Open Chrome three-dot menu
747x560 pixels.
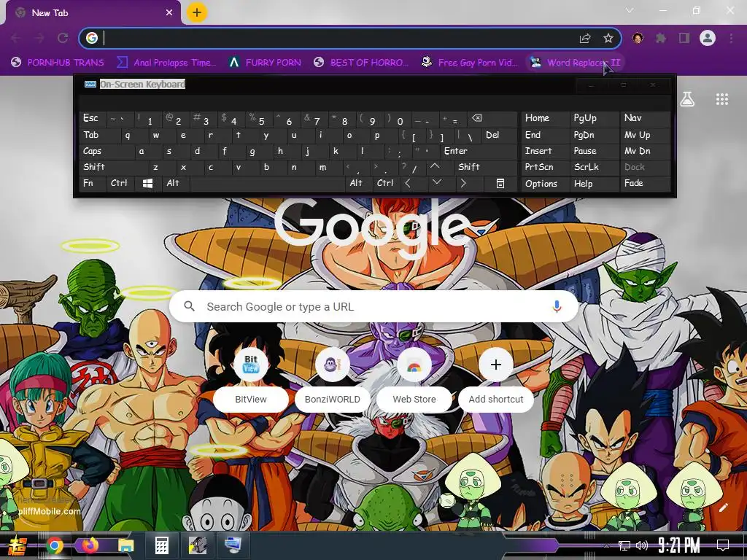click(731, 38)
